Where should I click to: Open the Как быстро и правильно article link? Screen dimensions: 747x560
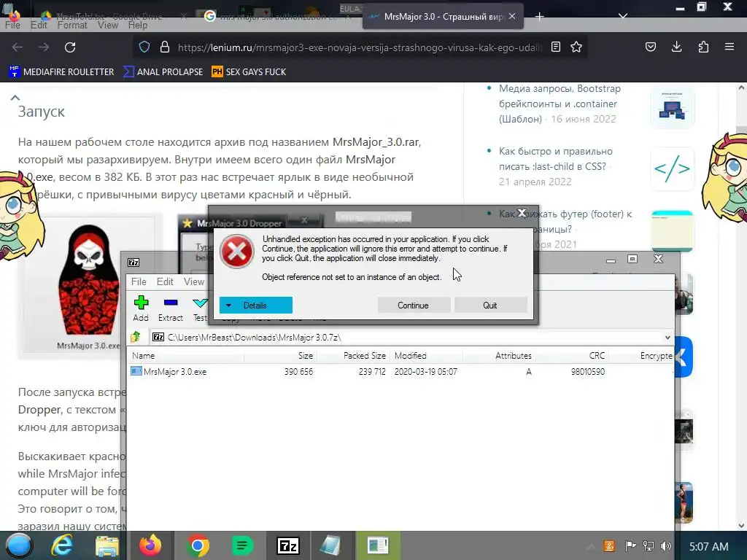555,158
